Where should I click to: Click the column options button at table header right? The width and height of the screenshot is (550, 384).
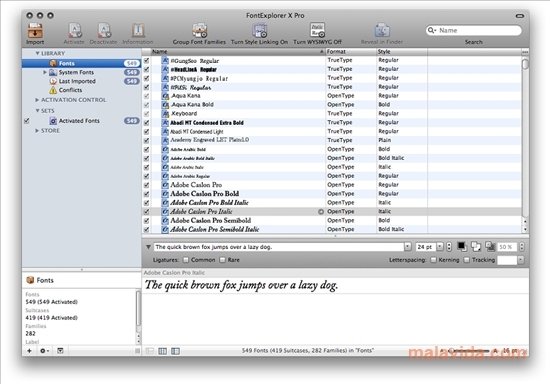click(x=525, y=52)
